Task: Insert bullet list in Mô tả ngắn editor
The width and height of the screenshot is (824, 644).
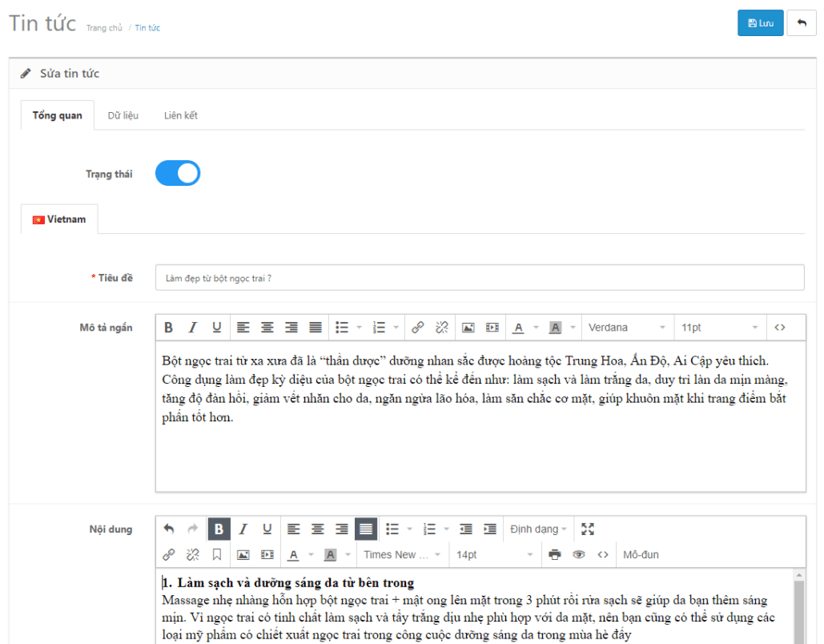Action: (x=342, y=328)
